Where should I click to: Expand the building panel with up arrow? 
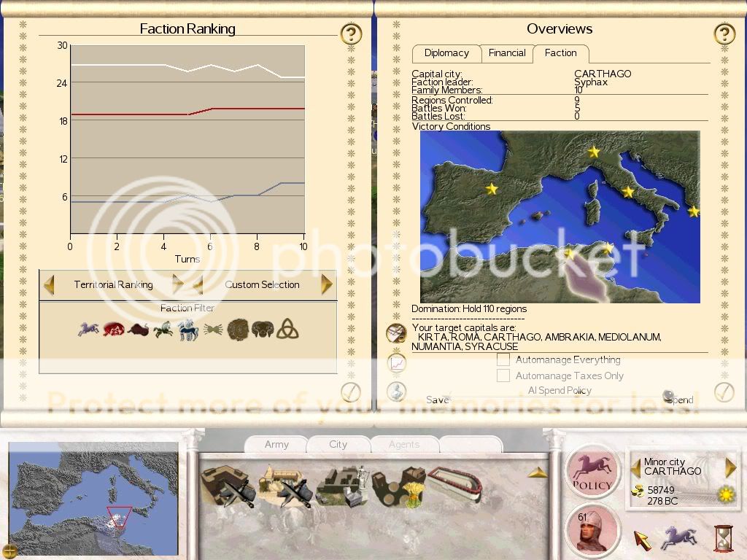538,472
